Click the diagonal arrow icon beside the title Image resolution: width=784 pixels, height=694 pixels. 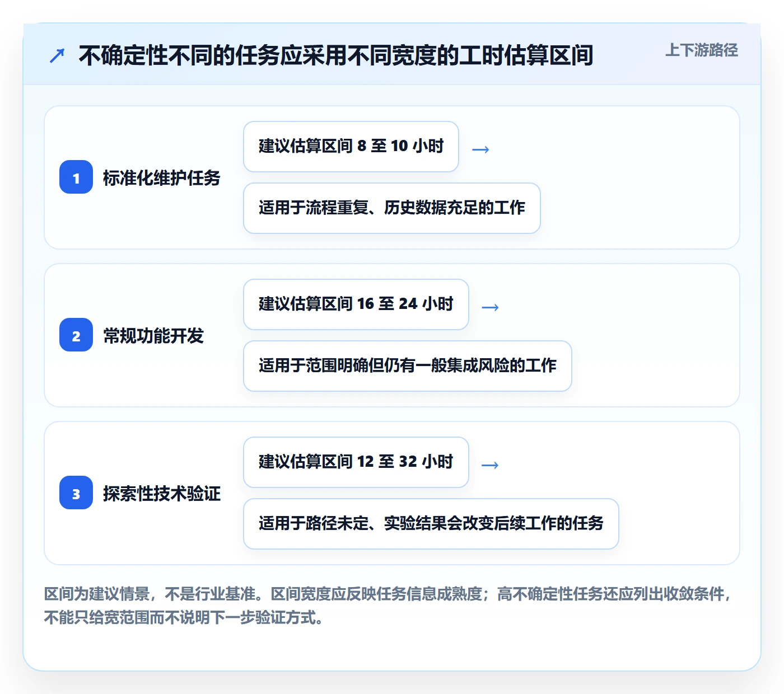pos(57,55)
